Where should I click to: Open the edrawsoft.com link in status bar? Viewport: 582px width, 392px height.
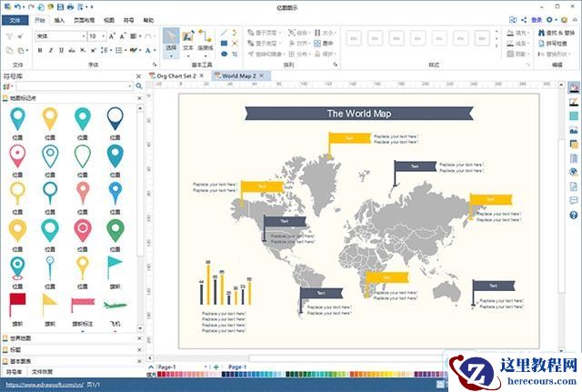tap(45, 385)
